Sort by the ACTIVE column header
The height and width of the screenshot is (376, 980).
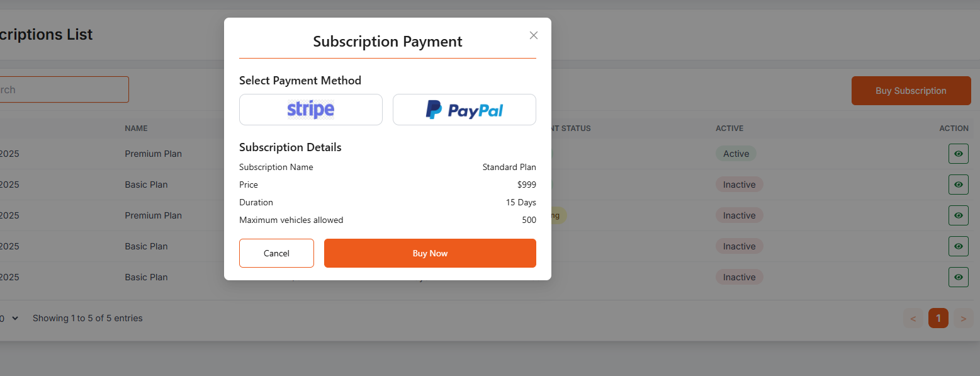[729, 128]
